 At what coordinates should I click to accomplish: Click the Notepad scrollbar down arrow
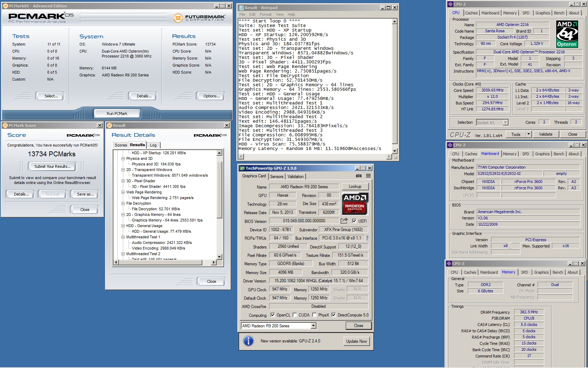coord(395,151)
